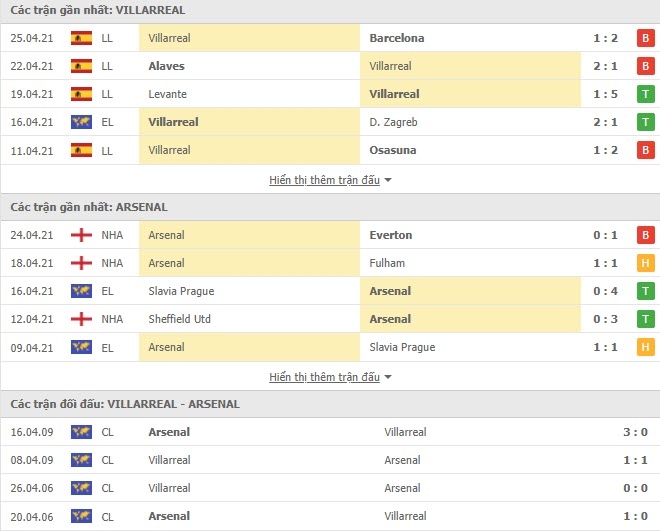
Task: Click orange H badge for Arsenal–Slavia Prague 1:1
Action: (645, 347)
